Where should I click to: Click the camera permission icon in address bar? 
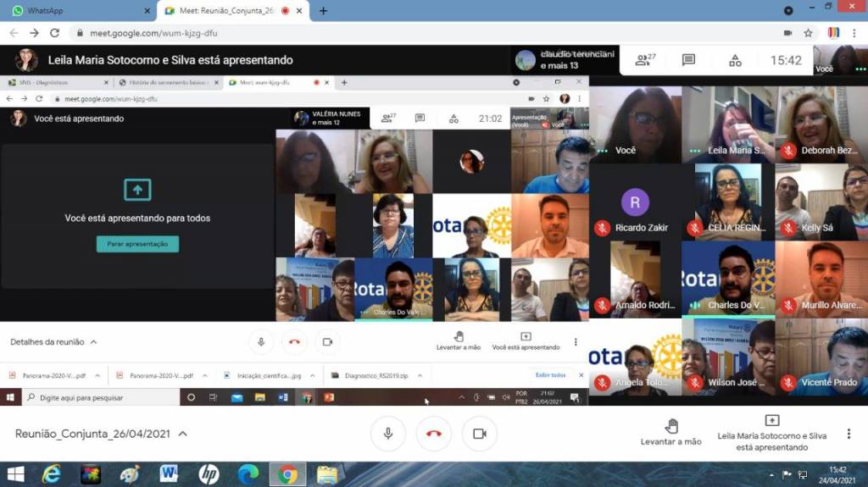point(787,33)
